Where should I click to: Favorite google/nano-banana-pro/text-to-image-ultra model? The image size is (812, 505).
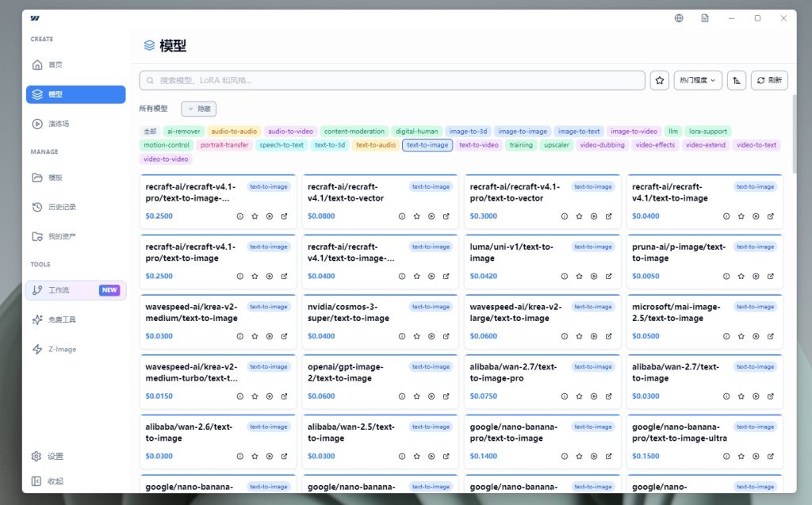click(x=741, y=457)
